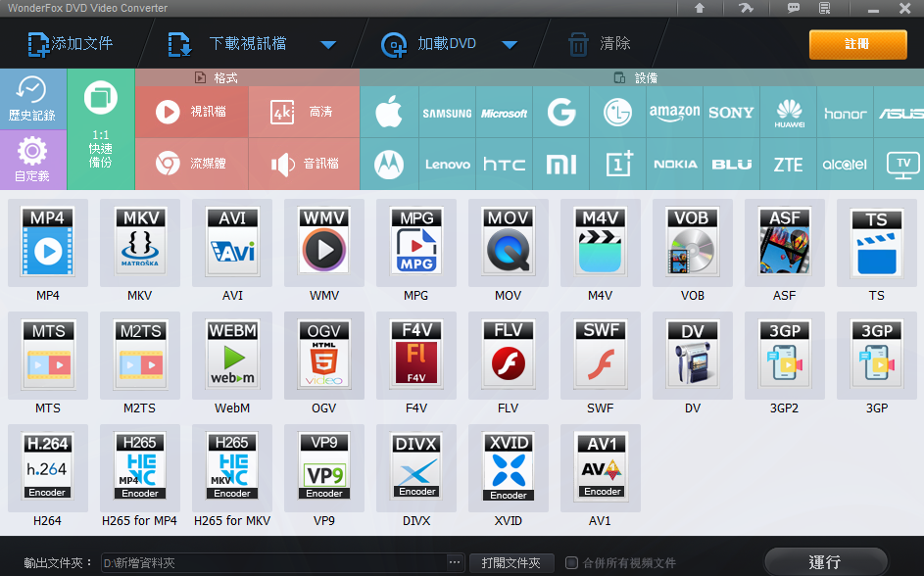Choose the AV1 encoder icon

pyautogui.click(x=600, y=467)
